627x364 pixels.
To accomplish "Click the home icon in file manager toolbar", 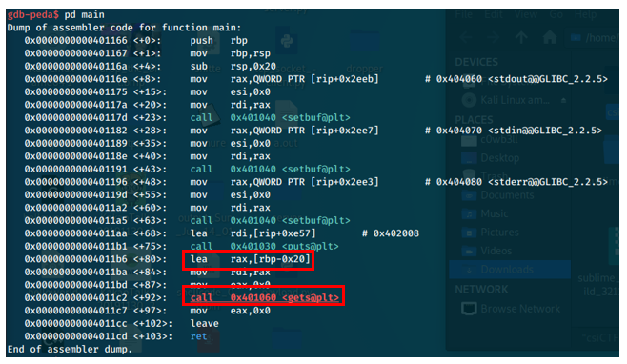I will [550, 37].
